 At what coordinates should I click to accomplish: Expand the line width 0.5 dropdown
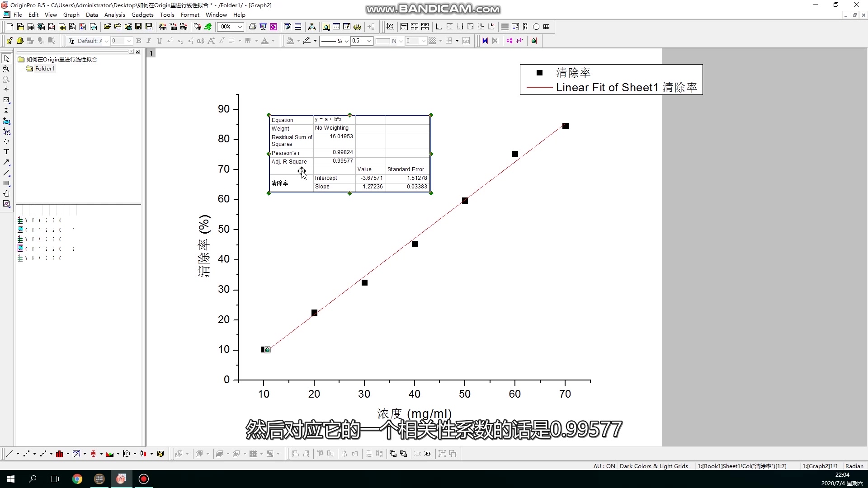point(369,41)
